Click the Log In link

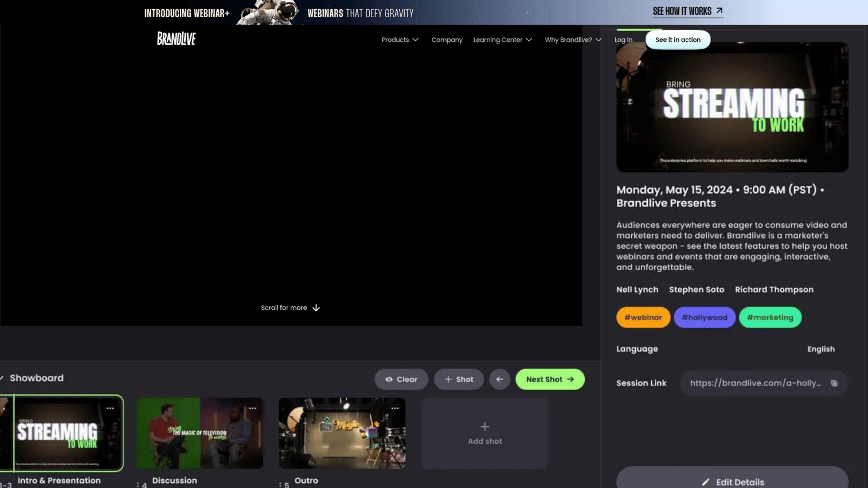(x=623, y=40)
